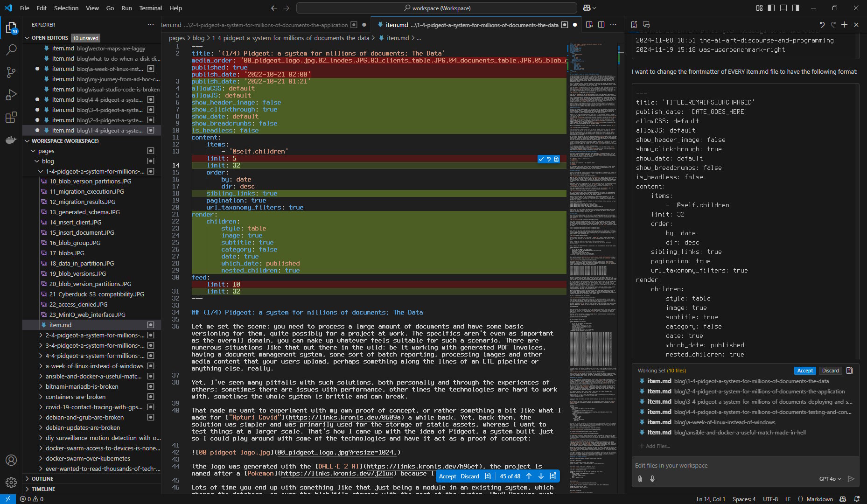This screenshot has height=504, width=867.
Task: Attach context with the paperclip icon
Action: click(640, 479)
